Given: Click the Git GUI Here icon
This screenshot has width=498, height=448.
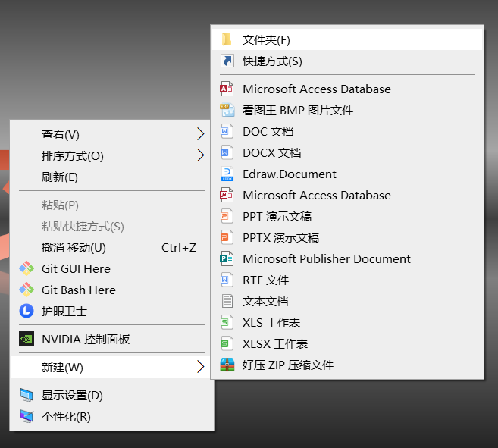Looking at the screenshot, I should [27, 268].
